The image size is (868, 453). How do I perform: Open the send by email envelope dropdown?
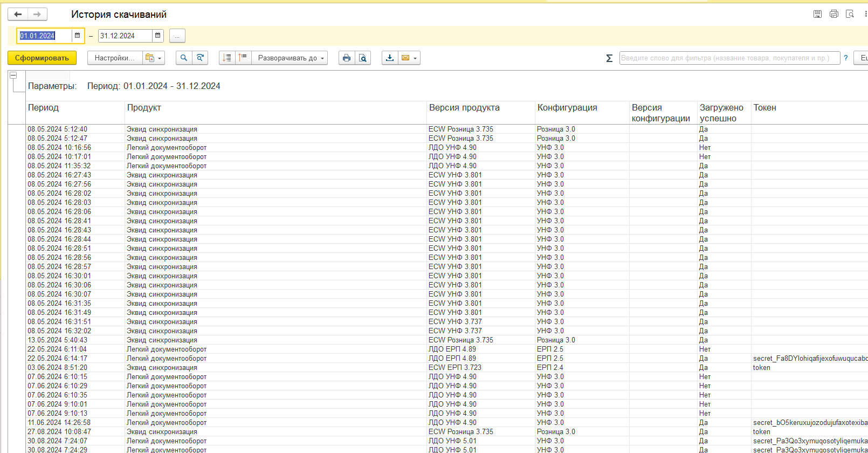(409, 58)
